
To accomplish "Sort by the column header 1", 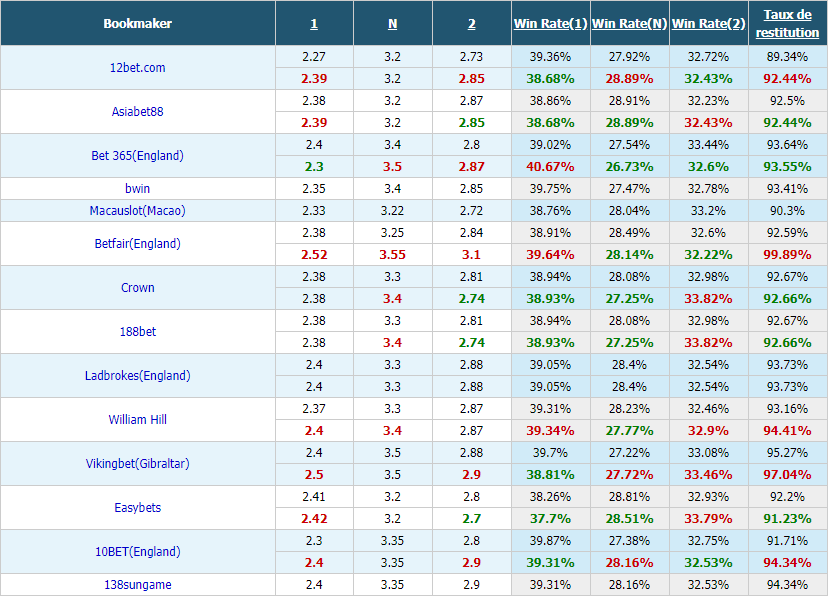I will (314, 24).
